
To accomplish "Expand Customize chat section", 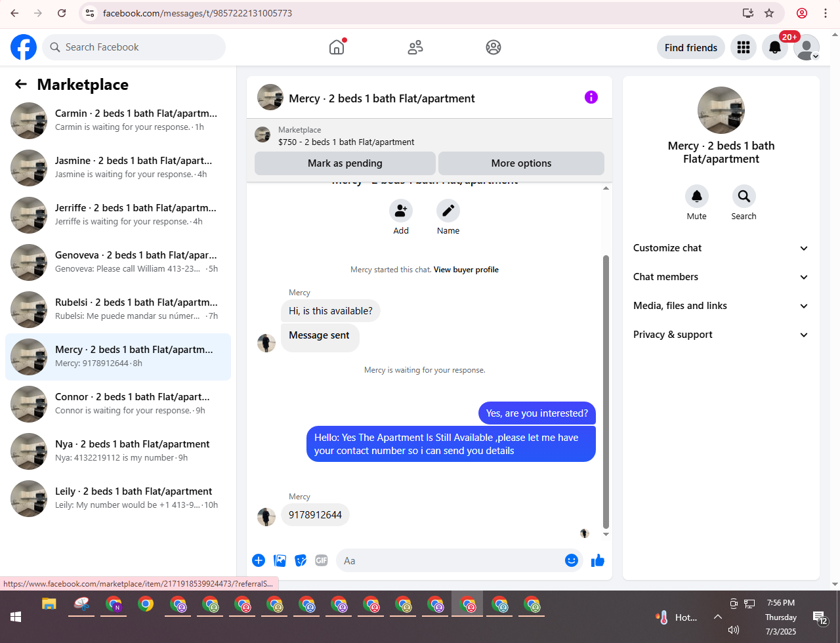I will [721, 248].
